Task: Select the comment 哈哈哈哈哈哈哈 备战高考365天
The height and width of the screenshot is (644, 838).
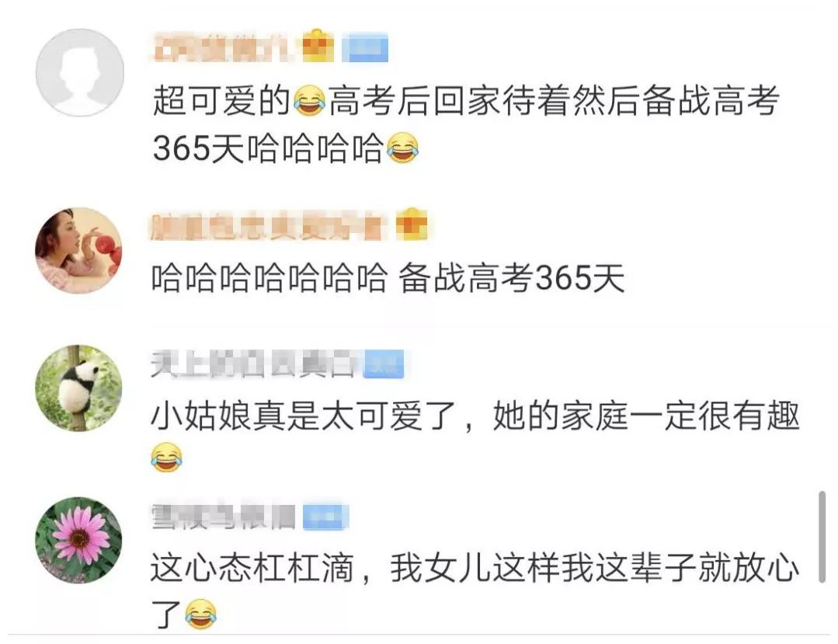Action: (x=388, y=278)
